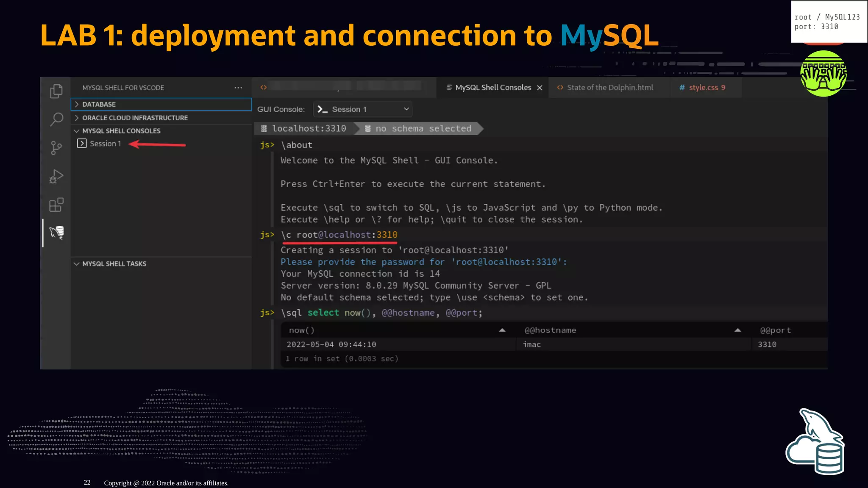
Task: Close the MySQL Shell Consoles tab
Action: point(540,88)
